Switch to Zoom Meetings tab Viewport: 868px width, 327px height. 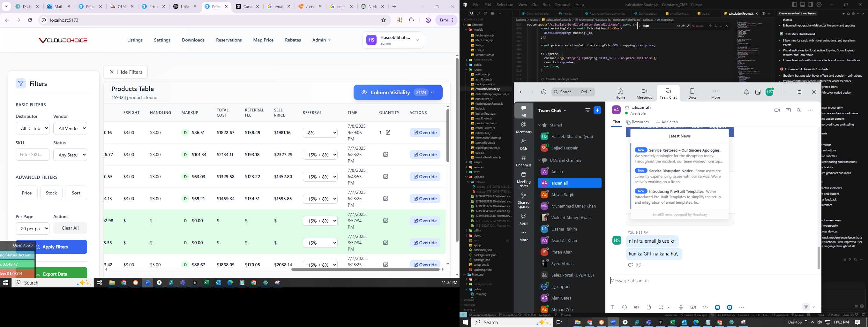[x=644, y=94]
